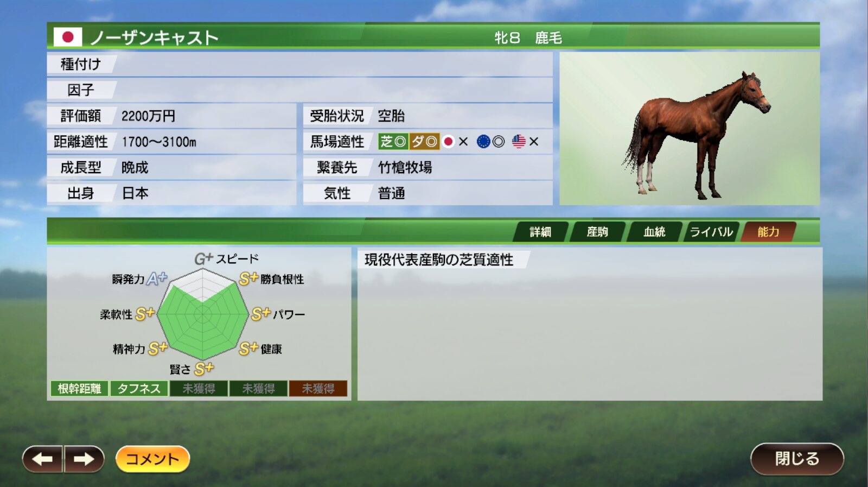Go to the previous horse with left arrow
The width and height of the screenshot is (868, 487).
(43, 459)
